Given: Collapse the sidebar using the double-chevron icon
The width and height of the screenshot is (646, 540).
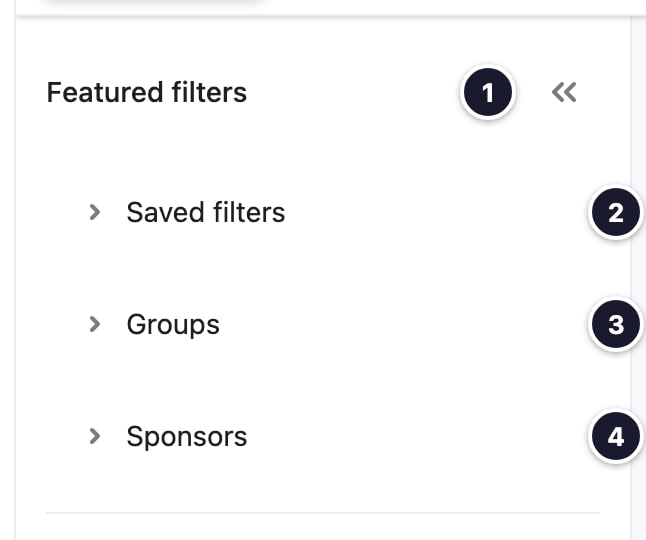Looking at the screenshot, I should click(564, 92).
